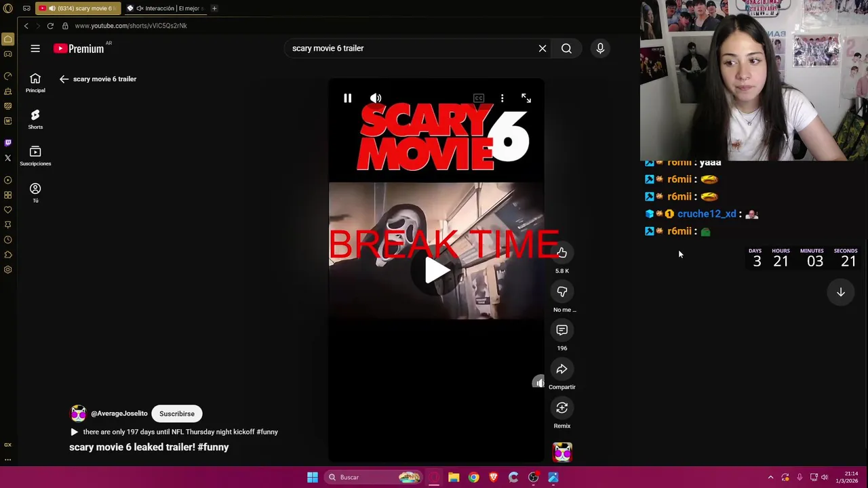This screenshot has height=488, width=868.
Task: Open a new browser tab
Action: pos(214,8)
